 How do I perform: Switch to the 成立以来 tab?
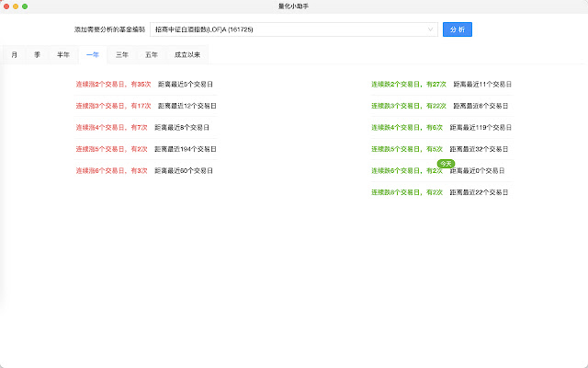[x=187, y=55]
